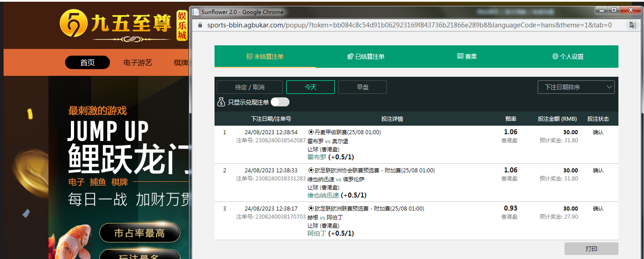Click the 投注金额 (RMB) column header
Image resolution: width=644 pixels, height=259 pixels.
(557, 119)
